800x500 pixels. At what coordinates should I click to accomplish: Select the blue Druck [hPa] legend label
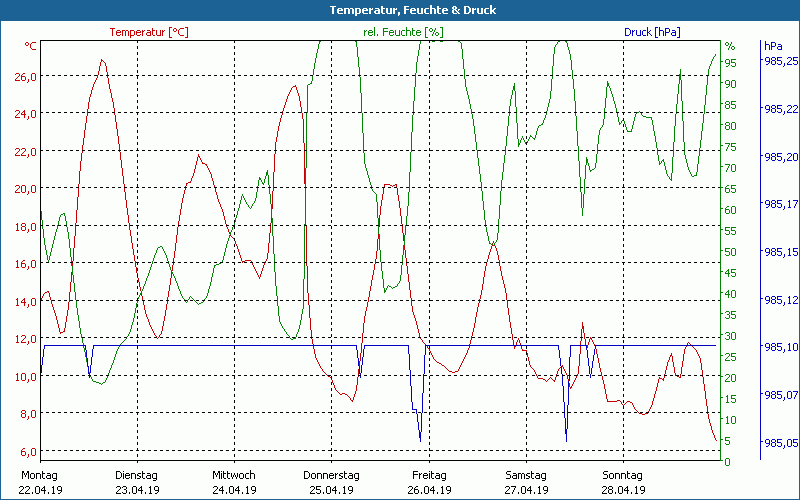tap(652, 32)
